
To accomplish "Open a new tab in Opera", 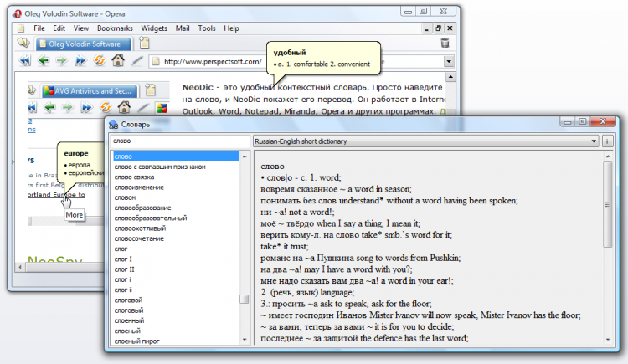I will pyautogui.click(x=144, y=43).
